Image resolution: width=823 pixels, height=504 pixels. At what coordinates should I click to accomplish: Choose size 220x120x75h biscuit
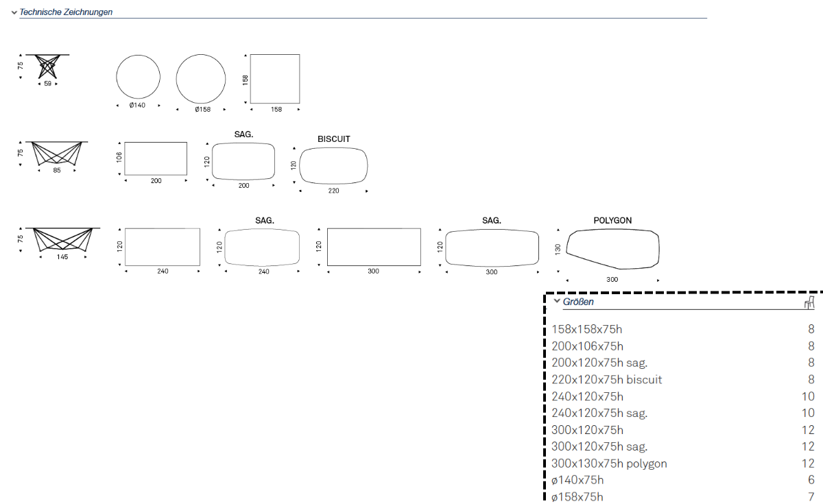point(607,380)
